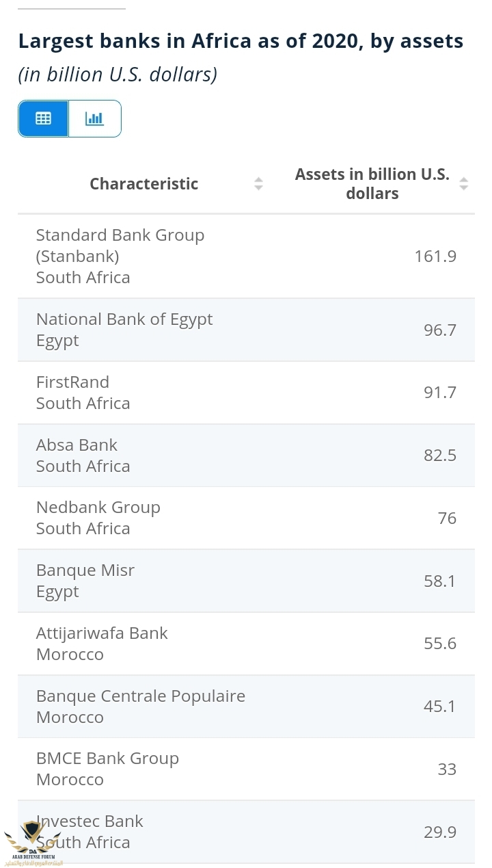Select the Banque Centrale Populaire row

246,707
